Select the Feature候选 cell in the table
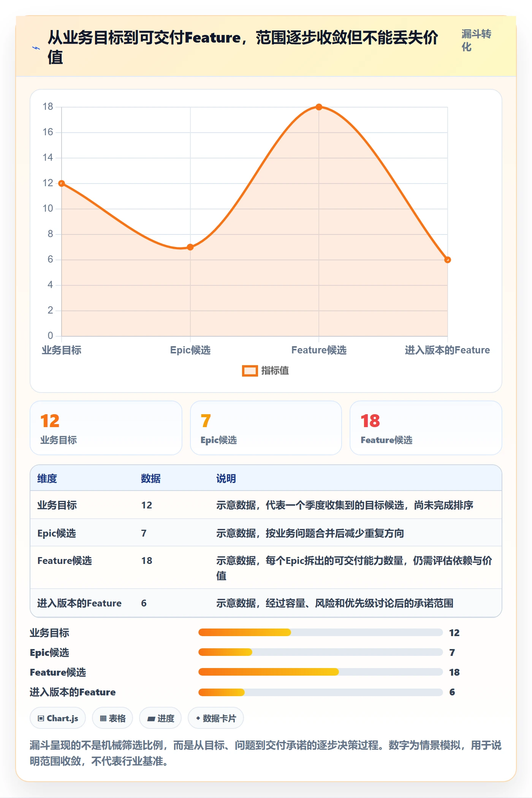The height and width of the screenshot is (798, 532). point(65,560)
